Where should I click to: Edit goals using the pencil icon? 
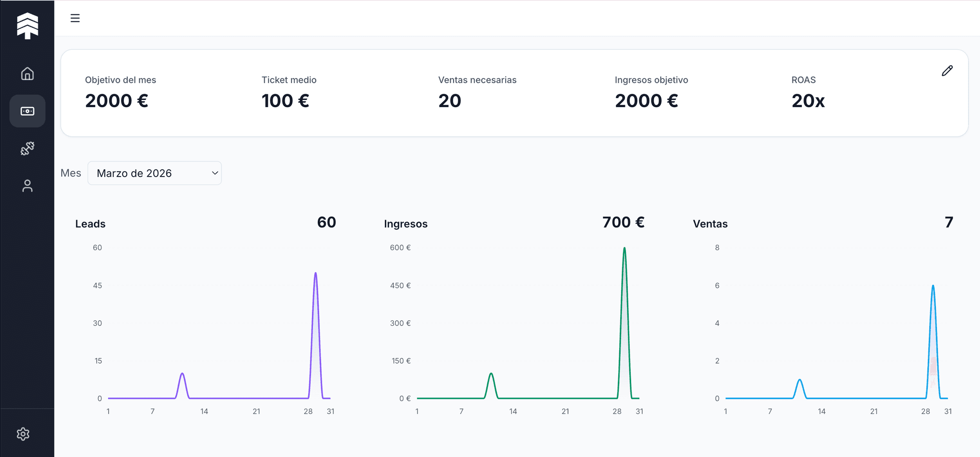[947, 70]
